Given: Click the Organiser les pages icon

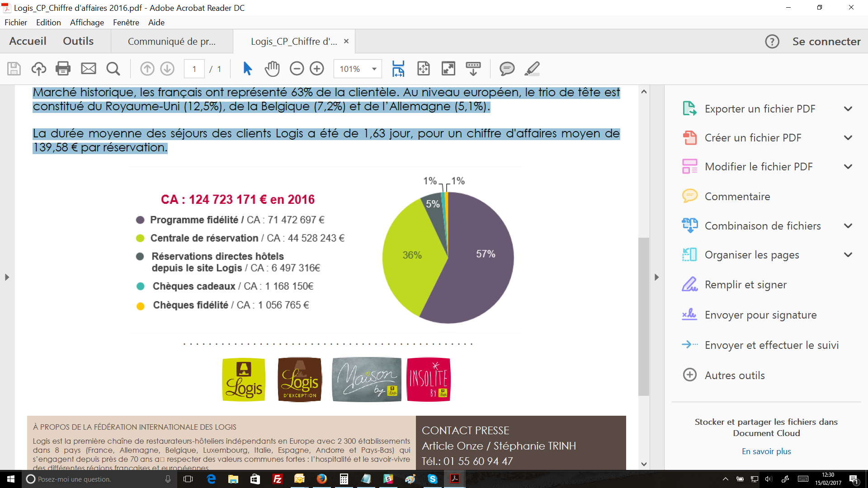Looking at the screenshot, I should (x=689, y=255).
